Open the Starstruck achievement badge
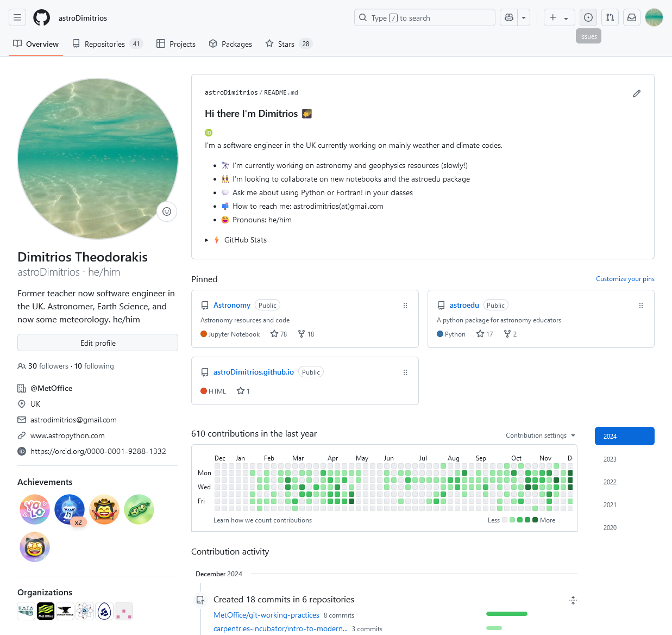The image size is (672, 635). coord(35,547)
